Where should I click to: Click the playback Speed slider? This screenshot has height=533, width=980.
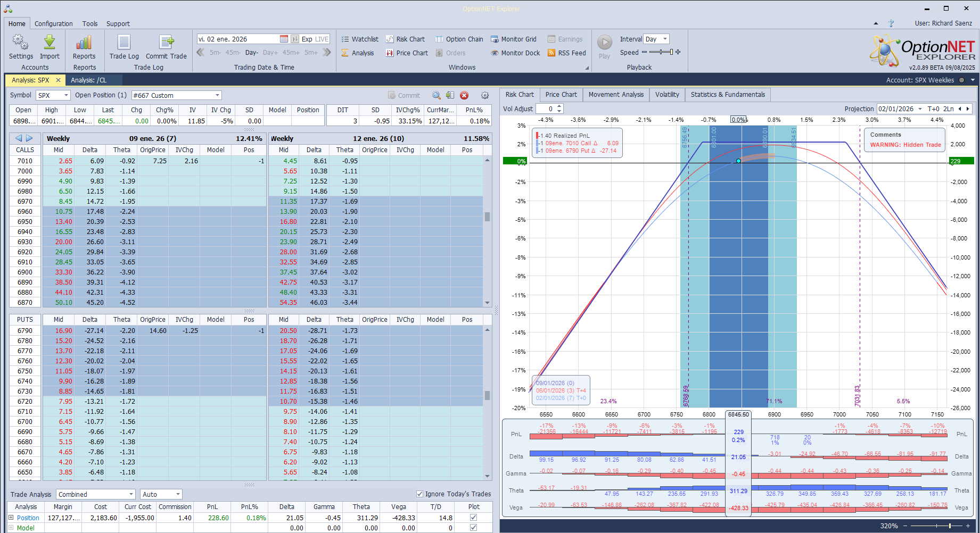[x=661, y=52]
